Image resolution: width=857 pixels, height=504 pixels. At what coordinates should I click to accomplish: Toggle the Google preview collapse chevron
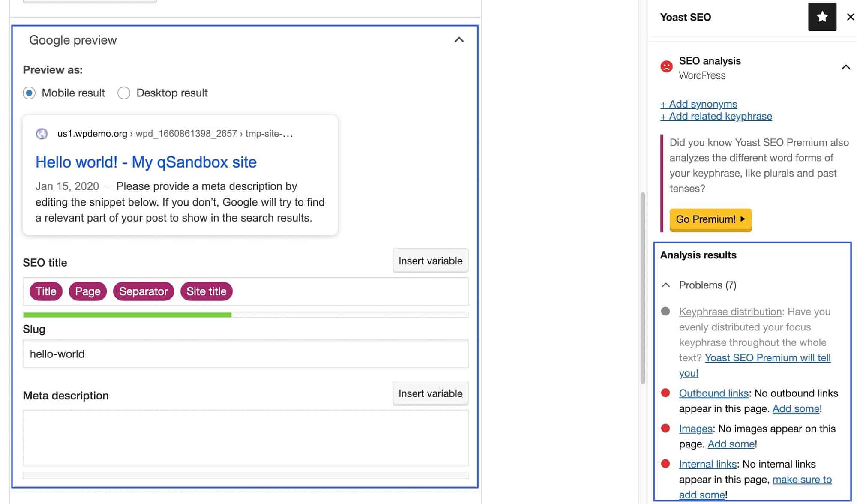point(459,39)
